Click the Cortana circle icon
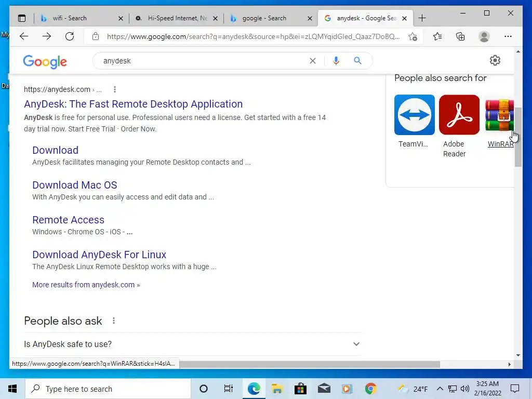The image size is (532, 399). click(204, 389)
